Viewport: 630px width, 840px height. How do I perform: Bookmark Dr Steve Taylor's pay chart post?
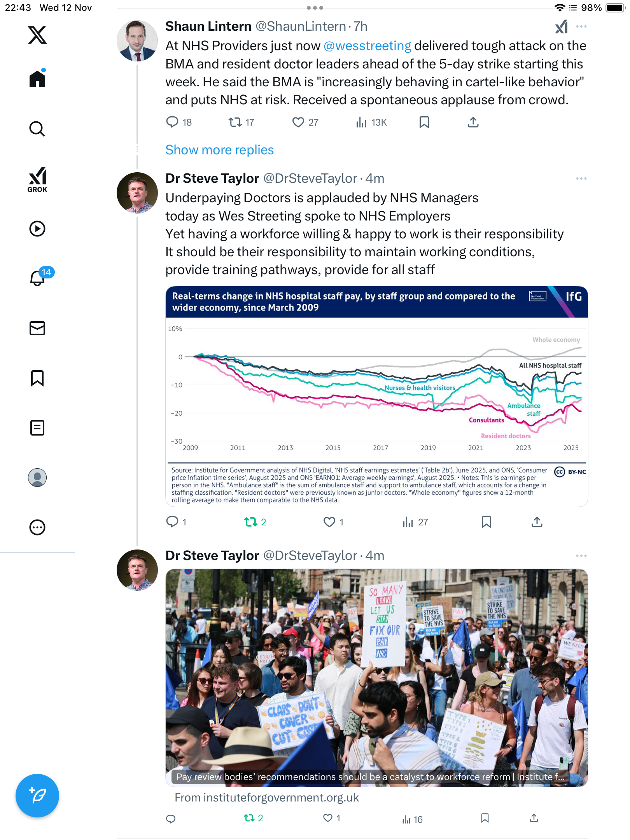coord(486,522)
